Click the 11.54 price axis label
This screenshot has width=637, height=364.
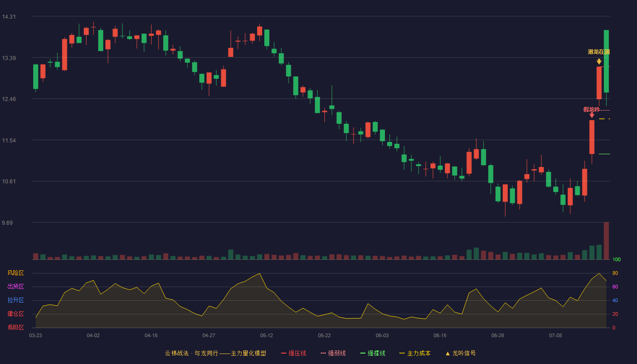pos(9,141)
